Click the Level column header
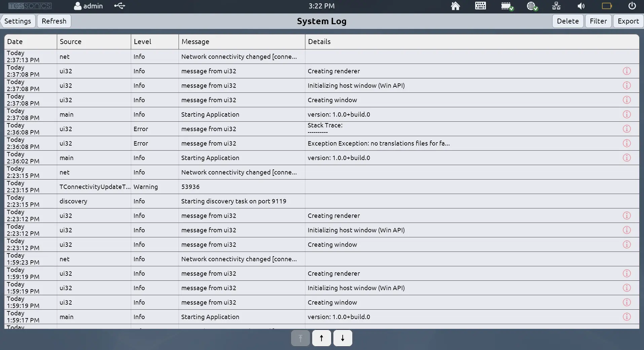The image size is (644, 350). click(155, 42)
